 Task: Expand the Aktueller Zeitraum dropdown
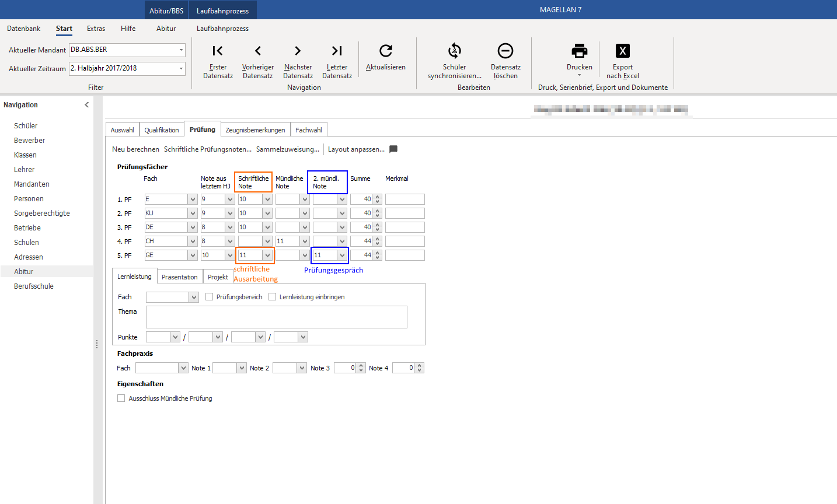181,69
